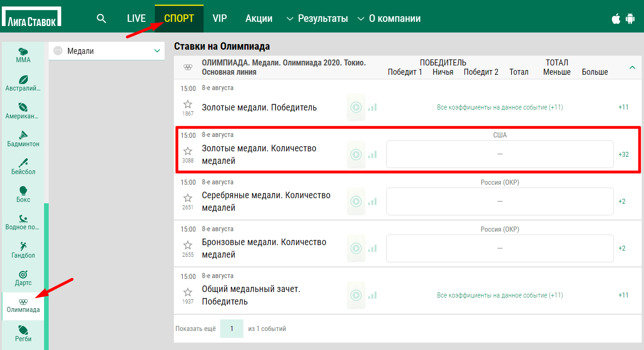Show statistics bars for Золотые медали. Победитель
Screen dimensions: 644x350
point(372,107)
